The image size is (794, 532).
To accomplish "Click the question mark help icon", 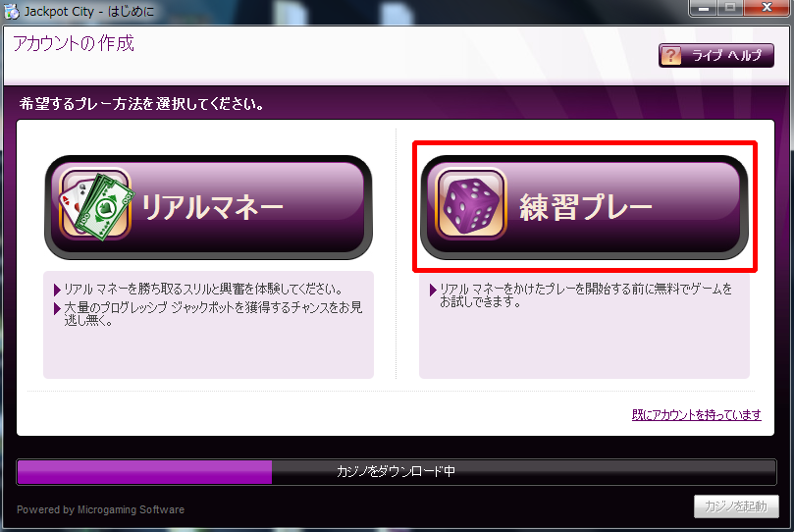I will (671, 55).
